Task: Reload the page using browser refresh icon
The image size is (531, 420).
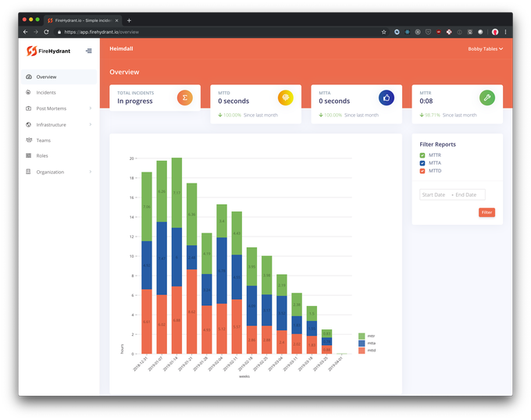Action: 47,32
